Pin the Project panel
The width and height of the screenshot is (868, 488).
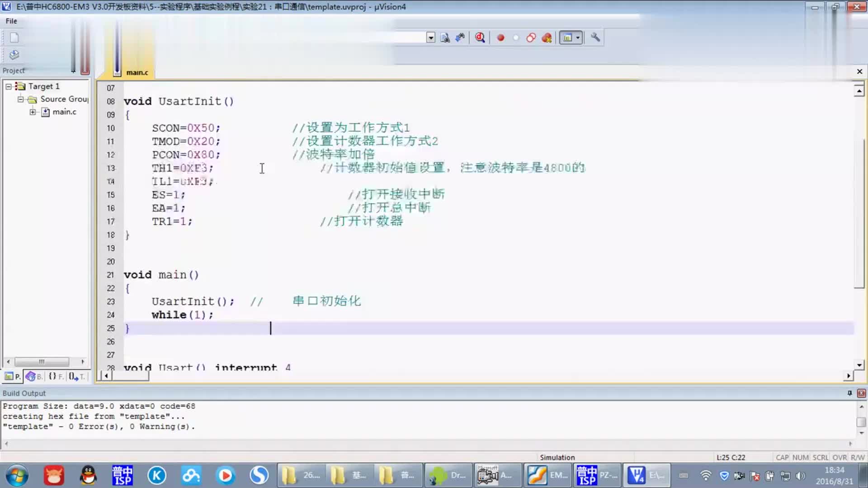click(x=73, y=70)
